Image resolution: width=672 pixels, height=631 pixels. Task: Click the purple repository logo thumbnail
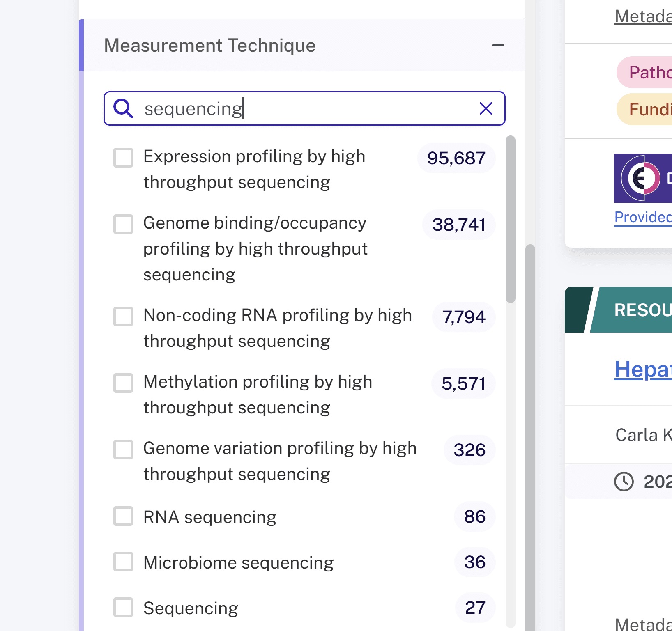point(643,178)
